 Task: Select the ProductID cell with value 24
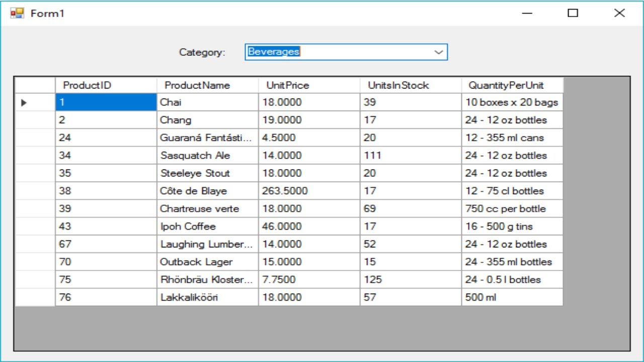pos(106,138)
